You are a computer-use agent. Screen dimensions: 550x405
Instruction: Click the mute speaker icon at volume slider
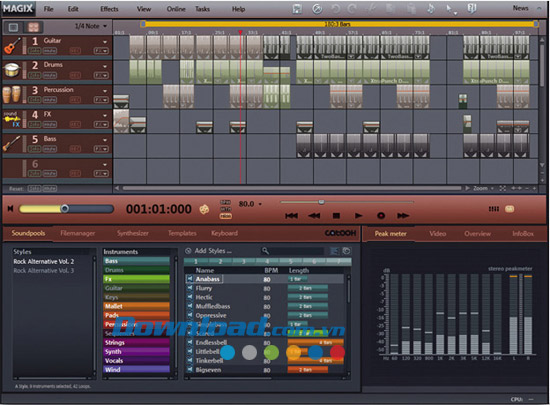click(10, 209)
